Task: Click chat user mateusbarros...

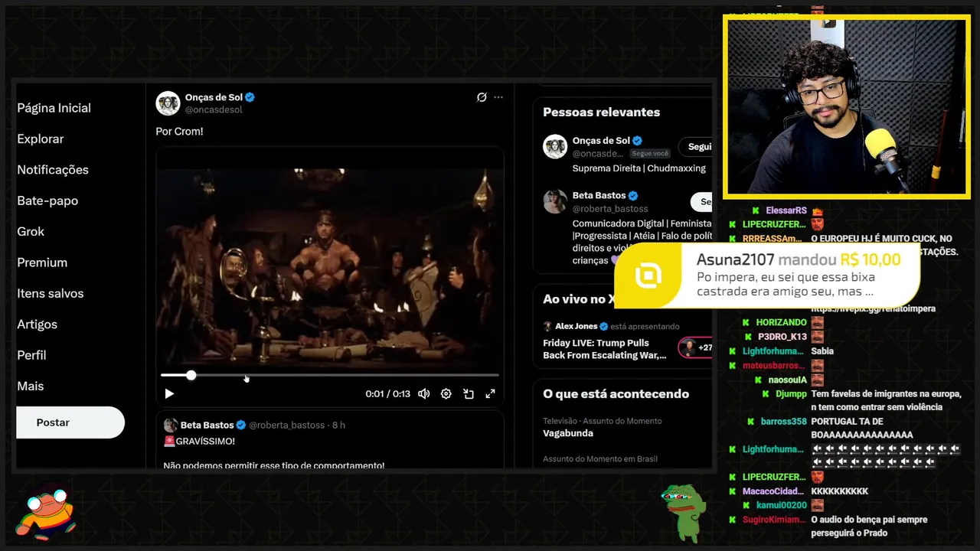Action: (x=774, y=366)
